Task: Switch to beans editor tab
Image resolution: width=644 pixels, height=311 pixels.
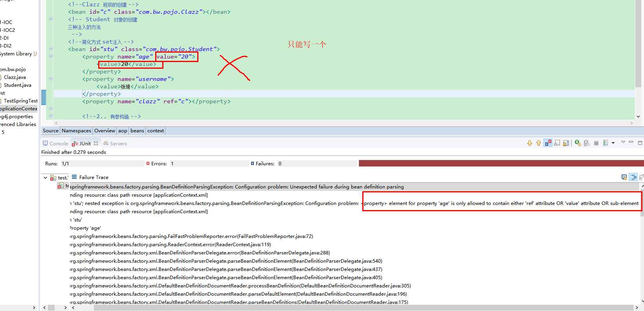Action: click(137, 131)
